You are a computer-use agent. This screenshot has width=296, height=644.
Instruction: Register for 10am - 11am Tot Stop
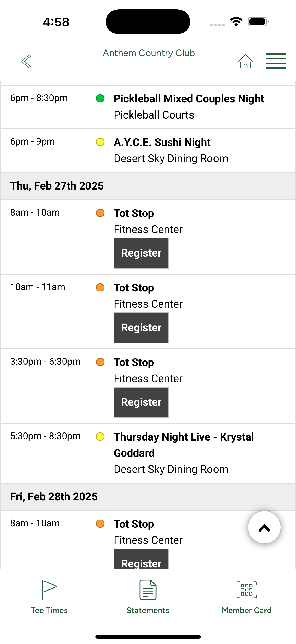(x=141, y=328)
